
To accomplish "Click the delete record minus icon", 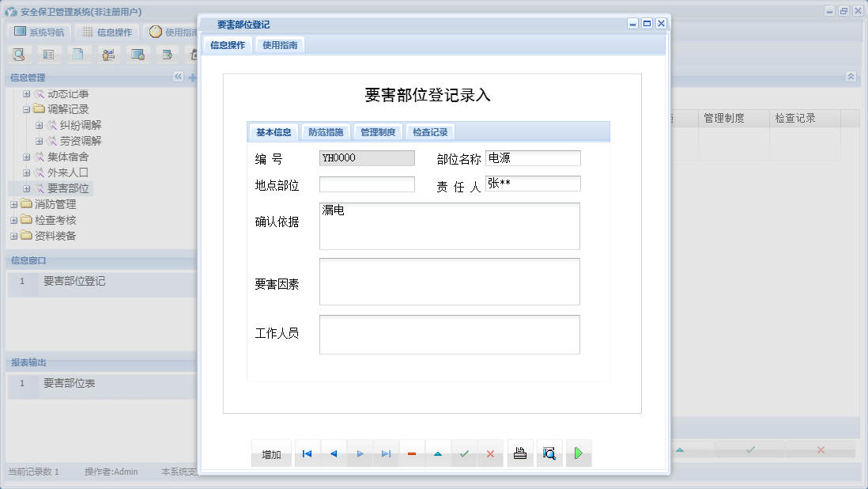I will (412, 453).
